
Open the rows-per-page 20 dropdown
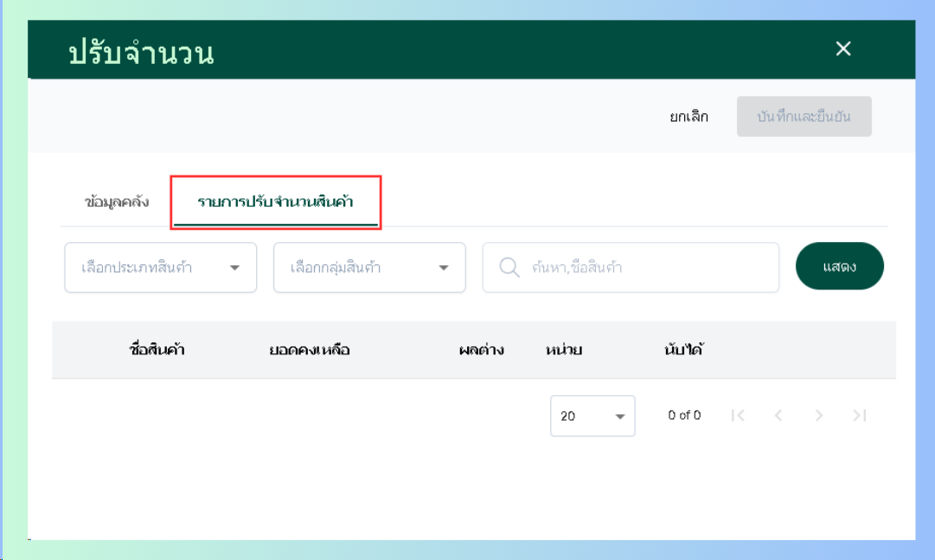point(592,416)
